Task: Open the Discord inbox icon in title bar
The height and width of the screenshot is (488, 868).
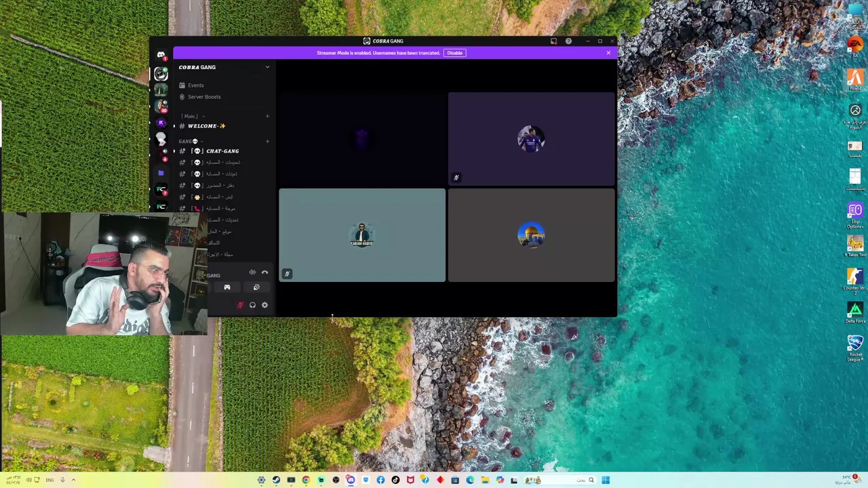Action: [553, 41]
